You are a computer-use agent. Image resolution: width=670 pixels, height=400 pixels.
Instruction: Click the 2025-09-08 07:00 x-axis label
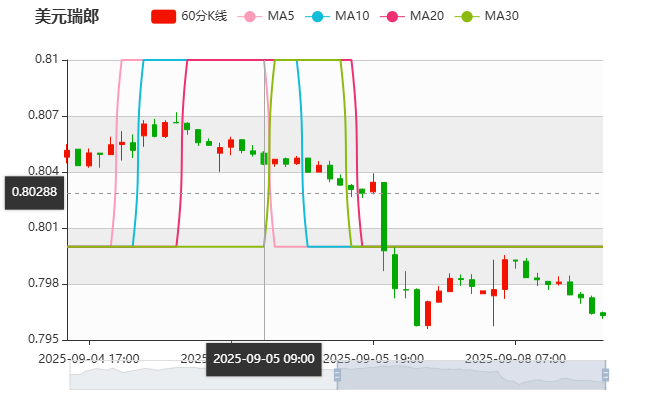[x=515, y=359]
